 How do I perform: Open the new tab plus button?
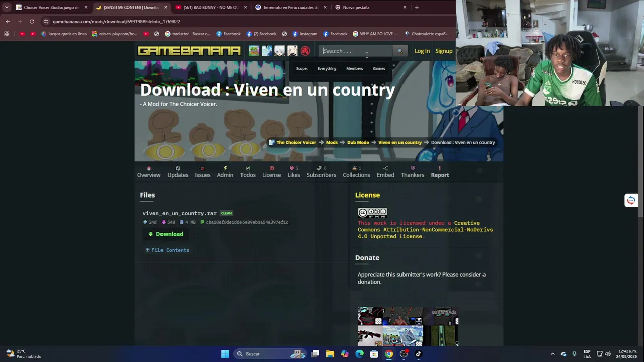417,7
